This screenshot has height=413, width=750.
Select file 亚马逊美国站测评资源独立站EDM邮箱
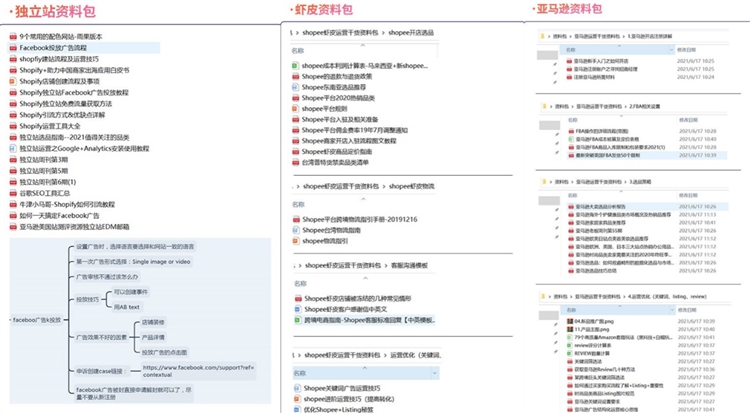[74, 227]
